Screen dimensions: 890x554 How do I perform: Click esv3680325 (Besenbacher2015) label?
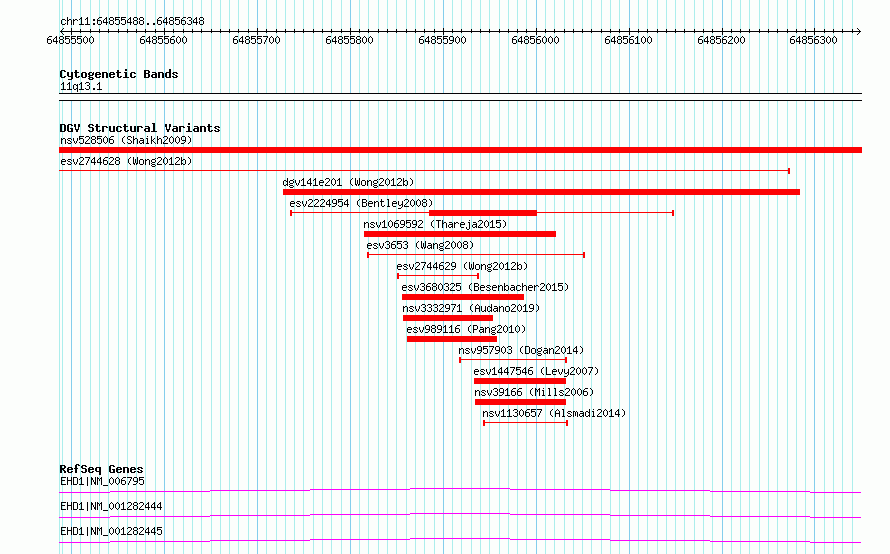(x=485, y=287)
